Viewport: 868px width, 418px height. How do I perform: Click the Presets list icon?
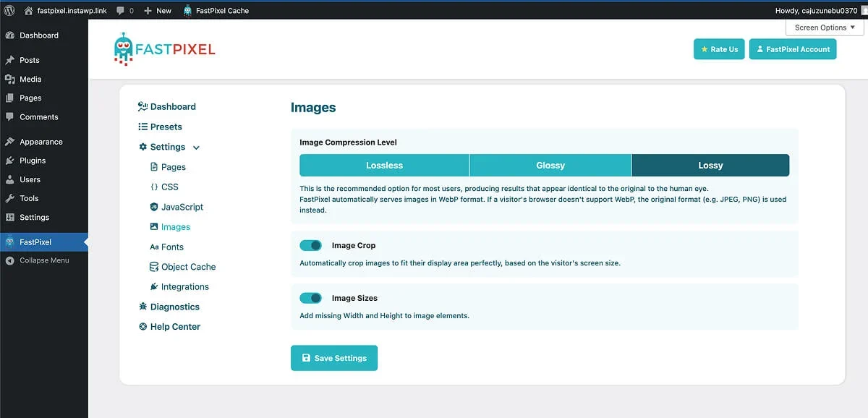pos(142,127)
